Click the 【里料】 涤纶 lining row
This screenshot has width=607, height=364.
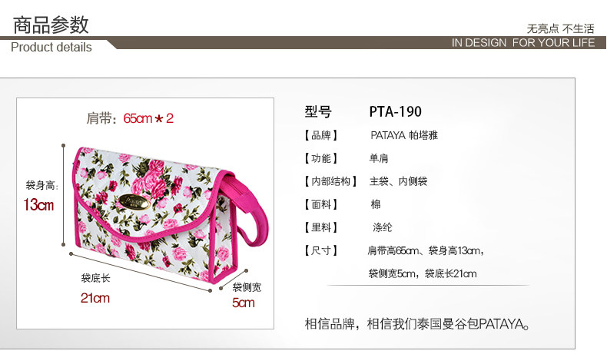coord(347,227)
